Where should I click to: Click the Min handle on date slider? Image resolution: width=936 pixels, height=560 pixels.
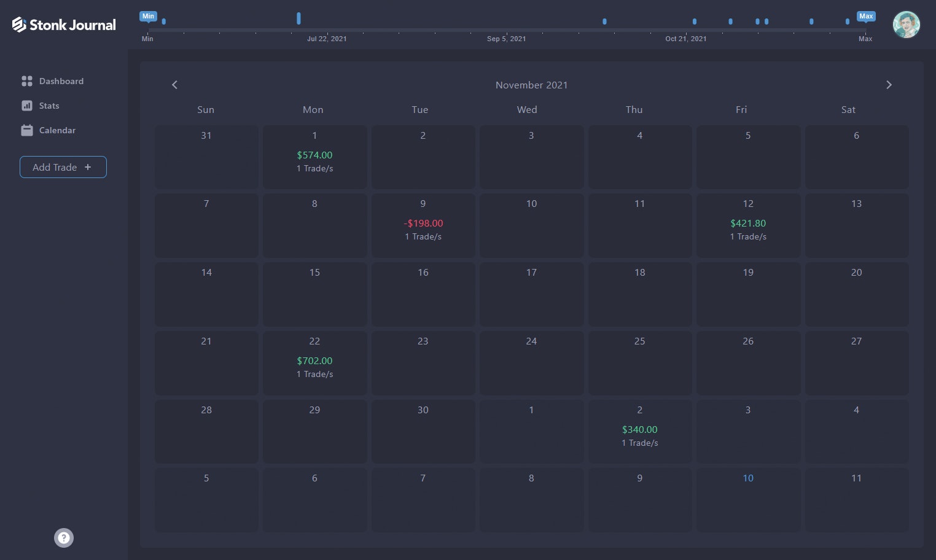(x=148, y=17)
